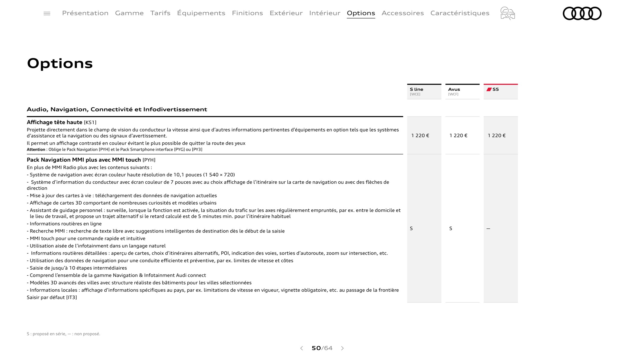Click Pack Navigation MMI plus [PYH] title

(91, 160)
